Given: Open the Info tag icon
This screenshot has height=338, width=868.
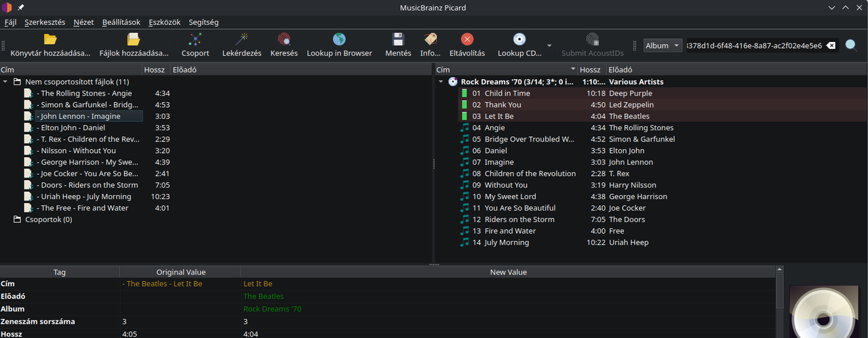Looking at the screenshot, I should (x=430, y=39).
